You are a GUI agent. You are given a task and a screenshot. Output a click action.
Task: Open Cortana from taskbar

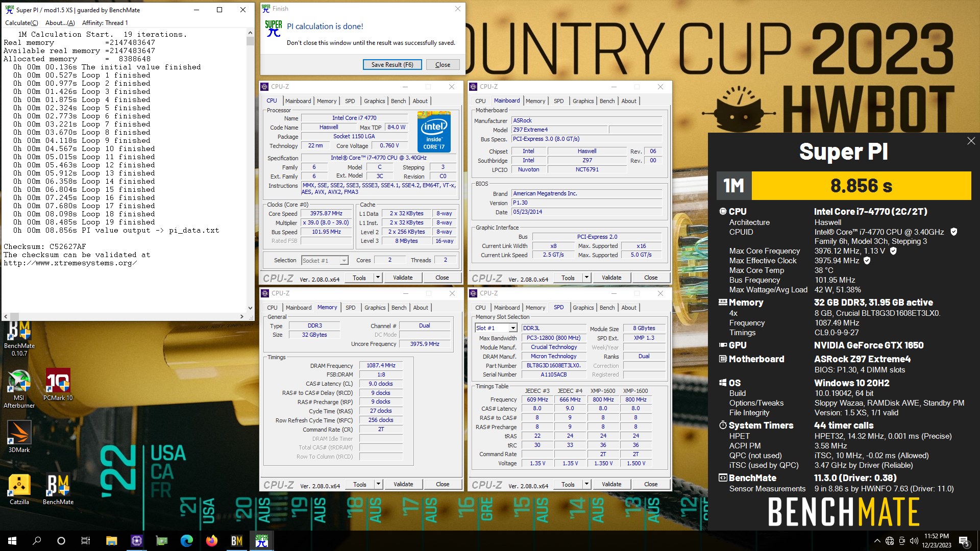click(x=61, y=541)
